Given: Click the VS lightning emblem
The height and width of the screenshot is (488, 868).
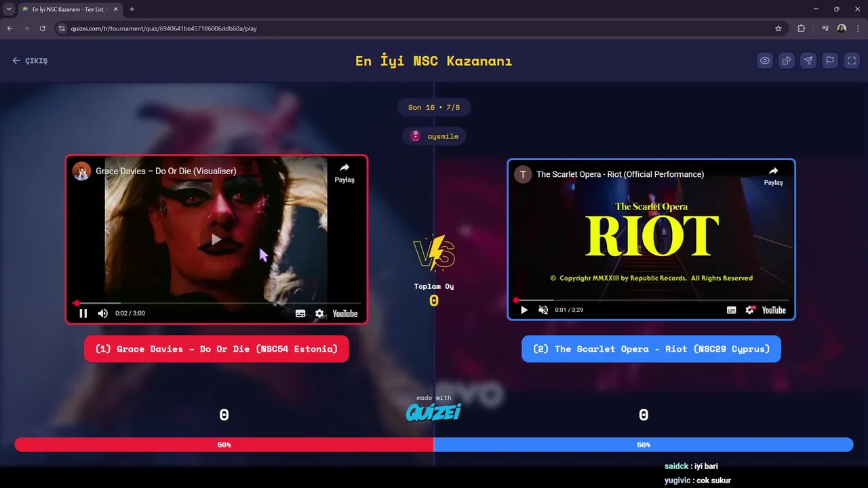Looking at the screenshot, I should coord(434,253).
